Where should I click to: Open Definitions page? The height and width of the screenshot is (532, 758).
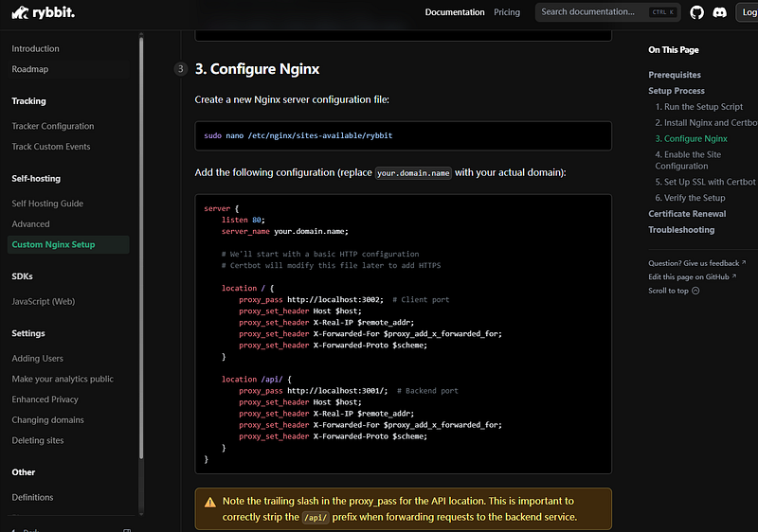click(32, 497)
